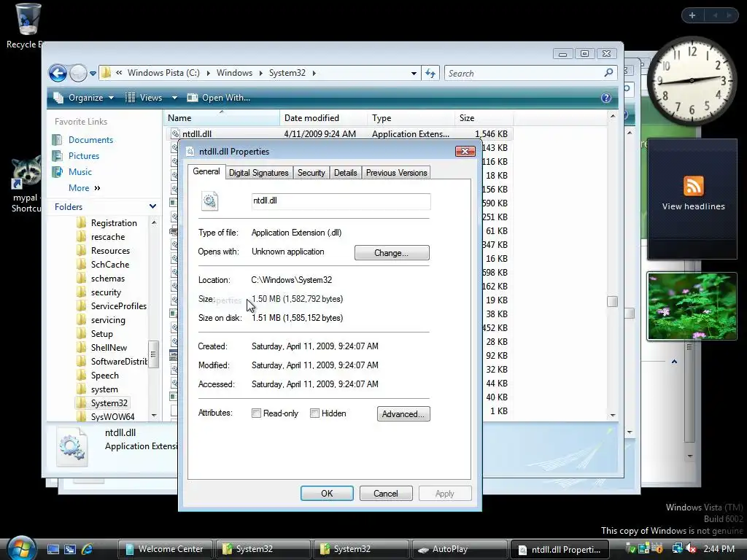The height and width of the screenshot is (560, 747).
Task: Switch to AutoPlay taskbar button
Action: coord(460,549)
